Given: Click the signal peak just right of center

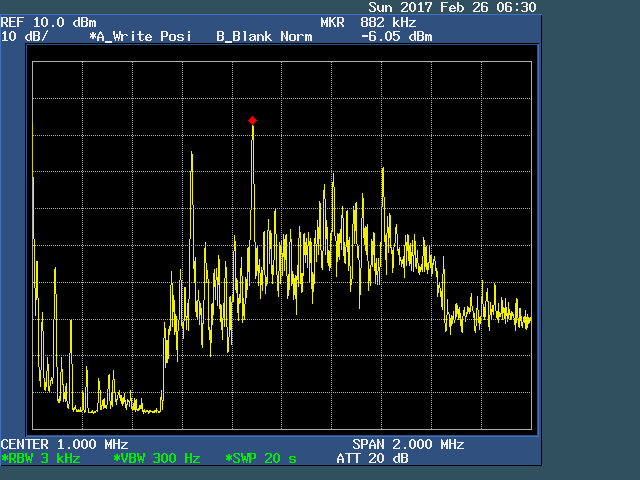Looking at the screenshot, I should tap(383, 170).
